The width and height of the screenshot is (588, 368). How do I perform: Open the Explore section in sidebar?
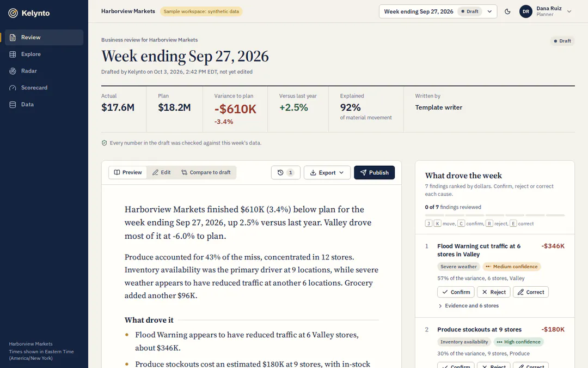44,54
